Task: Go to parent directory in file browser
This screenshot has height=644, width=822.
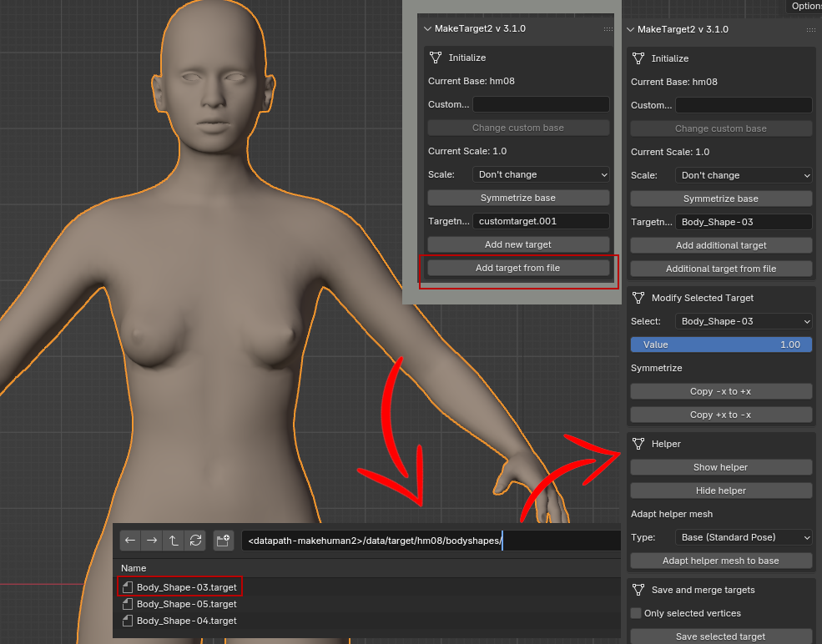Action: coord(174,541)
